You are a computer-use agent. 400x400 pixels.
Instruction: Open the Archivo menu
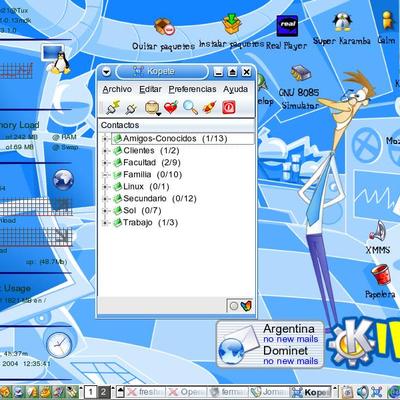(117, 89)
